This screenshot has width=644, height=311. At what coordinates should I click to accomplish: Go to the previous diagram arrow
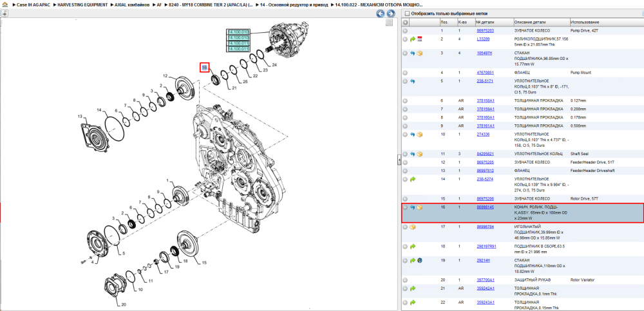pos(381,14)
